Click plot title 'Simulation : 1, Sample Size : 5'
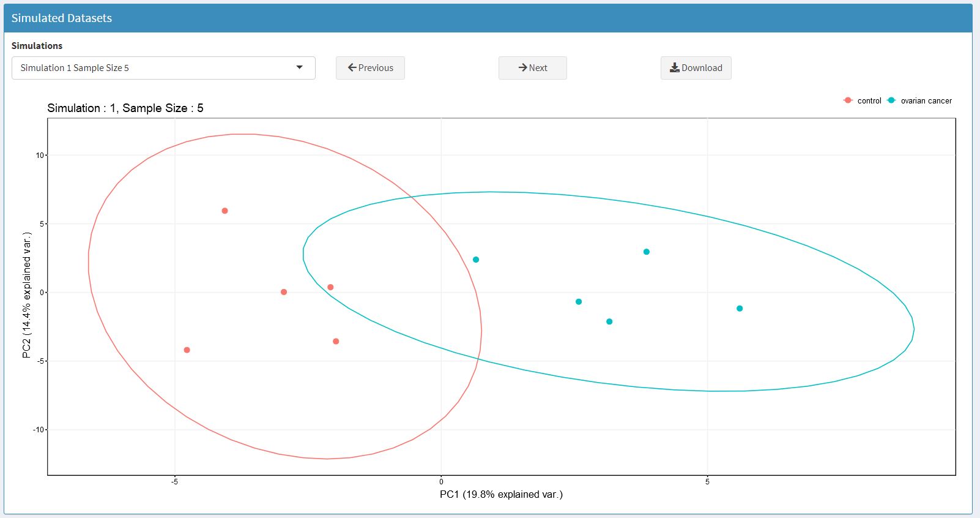The image size is (980, 518). click(125, 108)
